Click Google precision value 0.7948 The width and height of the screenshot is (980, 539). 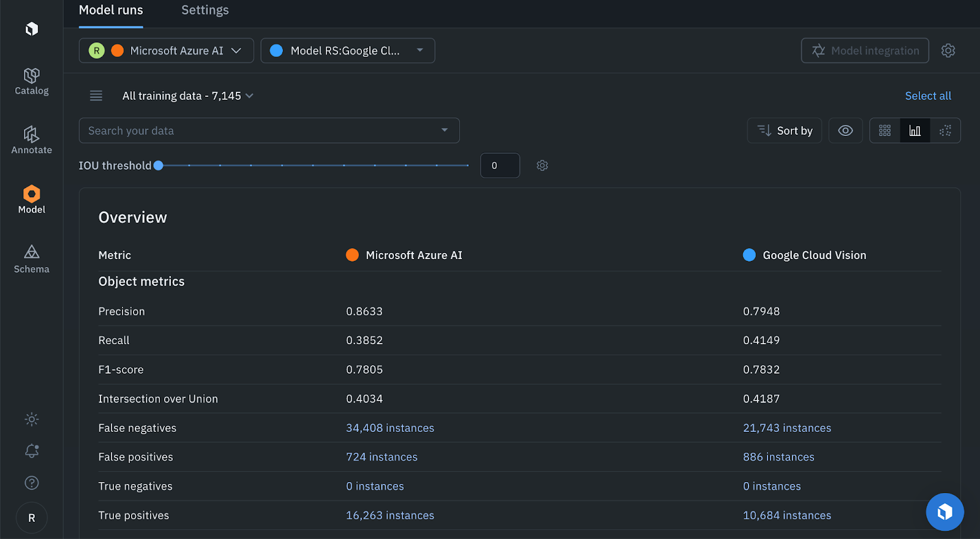click(761, 311)
